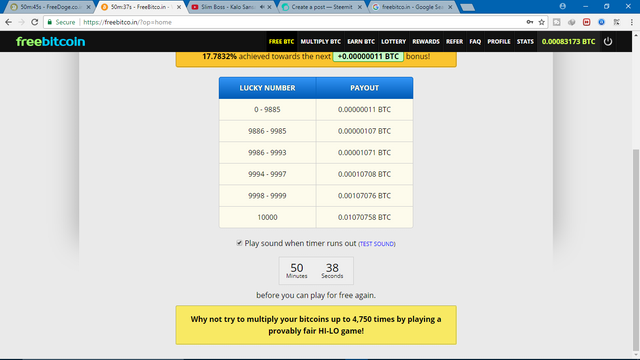Viewport: 640px width, 360px height.
Task: Click the blue circular extension icon
Action: [x=601, y=22]
